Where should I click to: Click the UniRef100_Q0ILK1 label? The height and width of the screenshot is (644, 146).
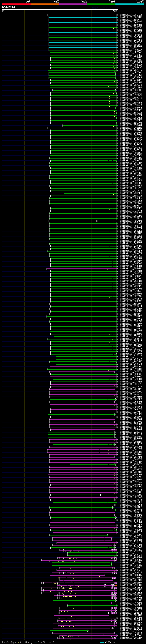coord(131,414)
